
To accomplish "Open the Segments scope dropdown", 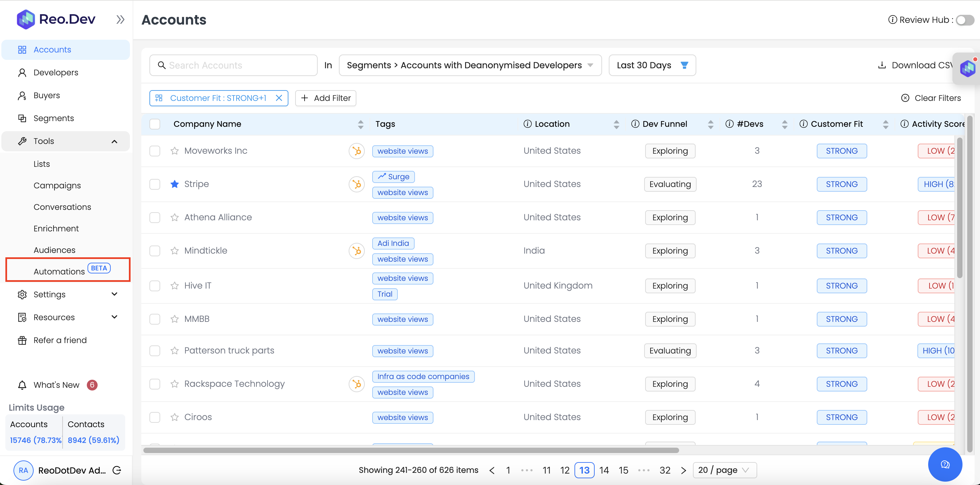I will (470, 65).
